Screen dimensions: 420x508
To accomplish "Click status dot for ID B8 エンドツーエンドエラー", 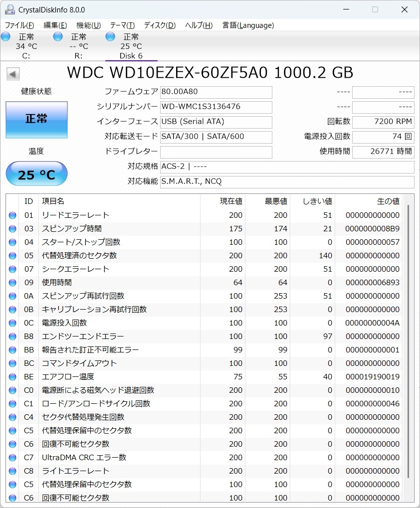I will [x=12, y=337].
